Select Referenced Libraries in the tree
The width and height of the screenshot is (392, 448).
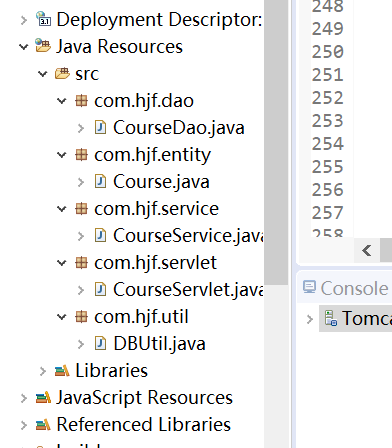point(143,424)
